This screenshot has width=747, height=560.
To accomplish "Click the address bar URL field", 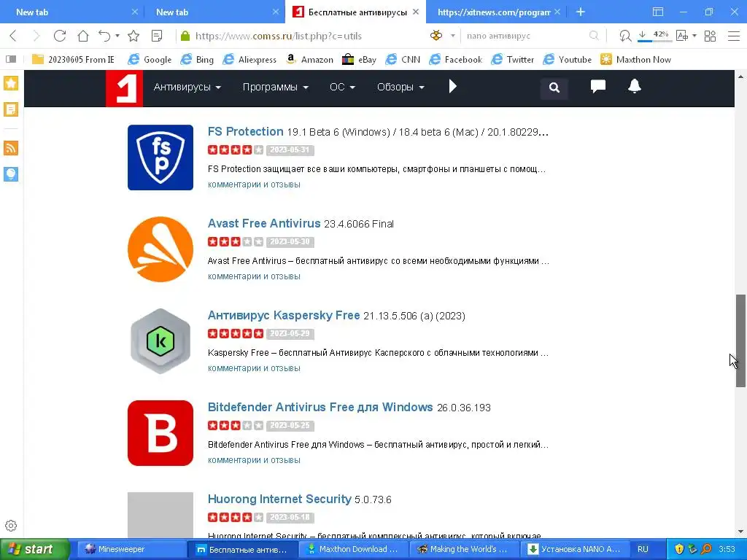I will (x=305, y=36).
